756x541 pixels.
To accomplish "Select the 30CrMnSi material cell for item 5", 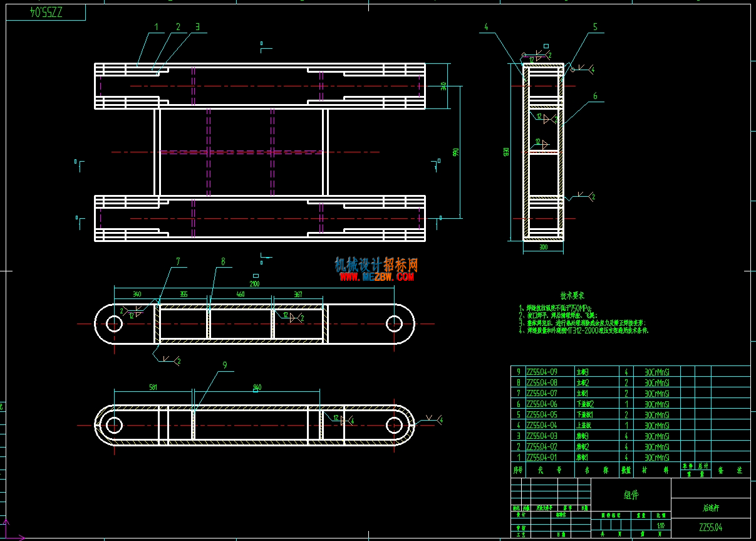I will 657,414.
